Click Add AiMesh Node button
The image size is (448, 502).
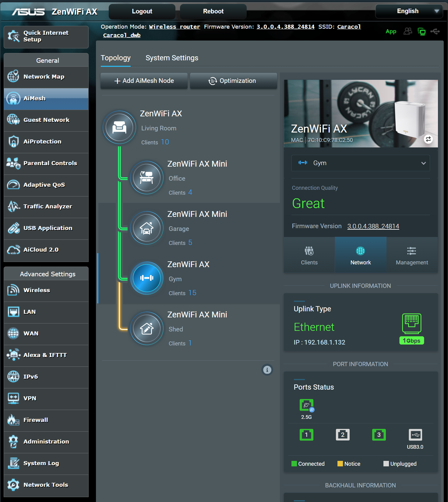coord(144,81)
